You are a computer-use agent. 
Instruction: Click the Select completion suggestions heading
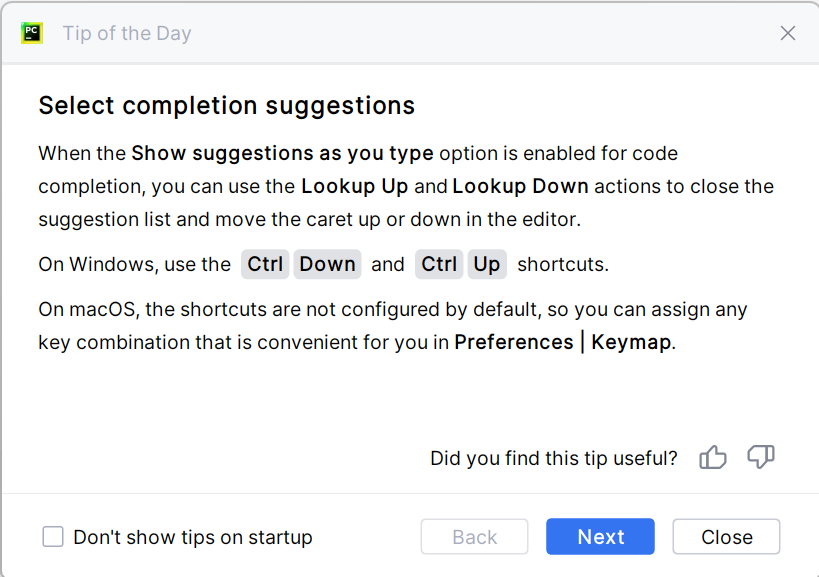point(226,105)
